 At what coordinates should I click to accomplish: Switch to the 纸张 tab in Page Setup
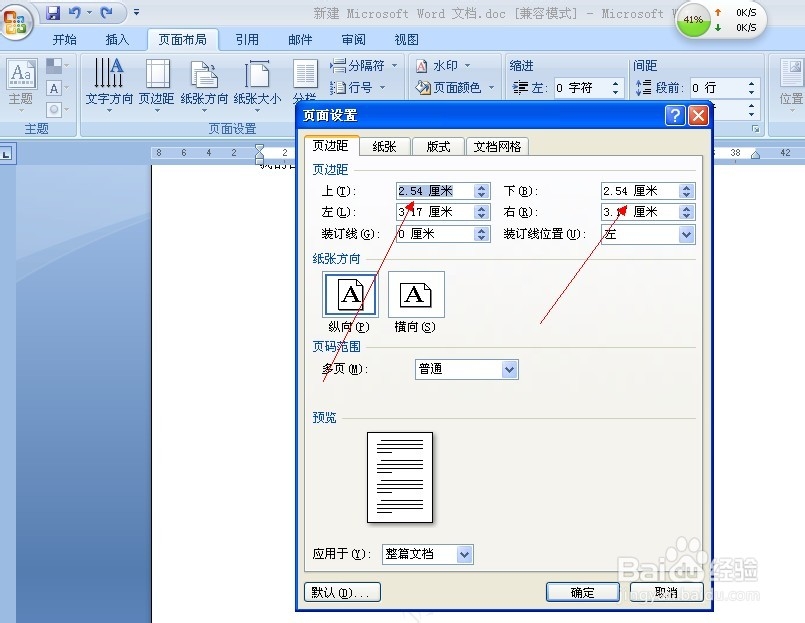[x=384, y=145]
